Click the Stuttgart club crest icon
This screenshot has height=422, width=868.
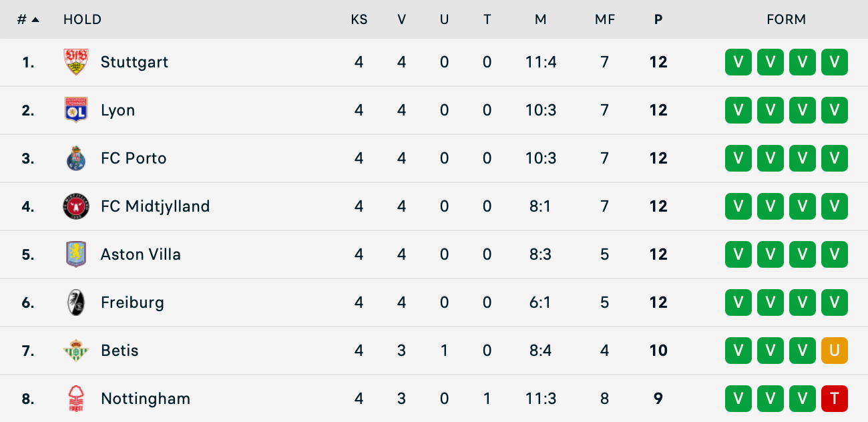click(x=75, y=62)
